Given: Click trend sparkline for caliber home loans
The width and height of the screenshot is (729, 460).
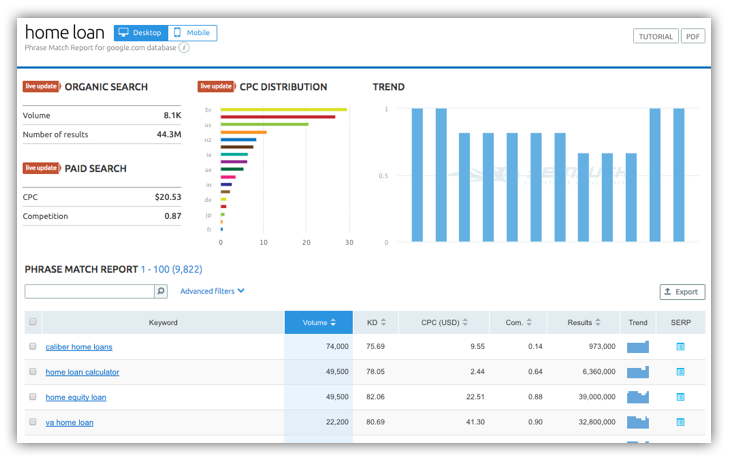Looking at the screenshot, I should click(638, 347).
